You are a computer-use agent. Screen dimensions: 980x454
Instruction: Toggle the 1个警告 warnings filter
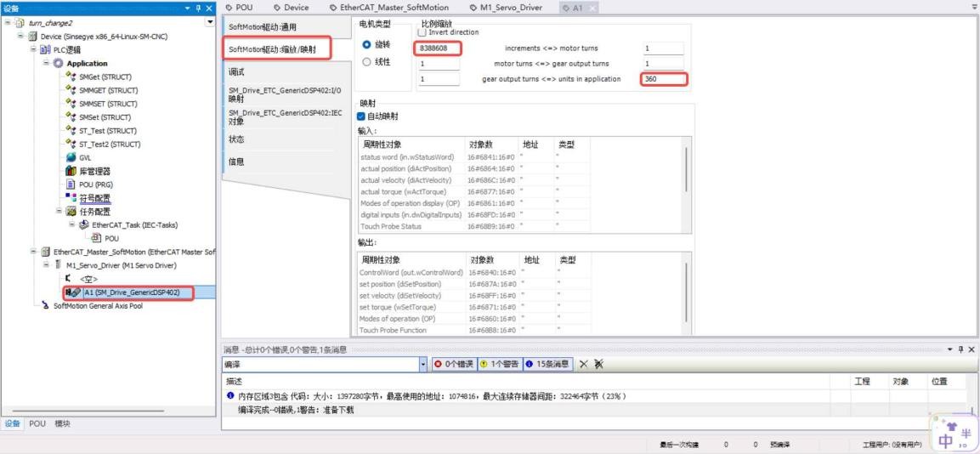(x=500, y=364)
